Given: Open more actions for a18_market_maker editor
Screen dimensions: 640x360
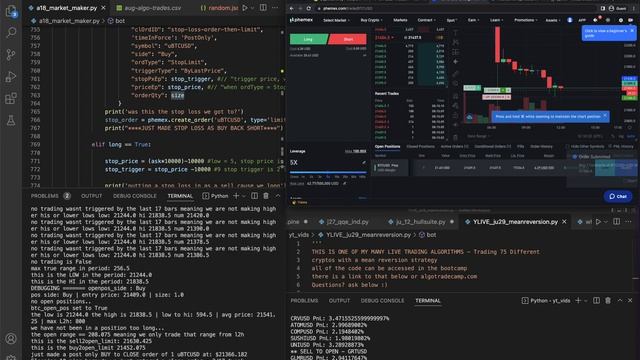Looking at the screenshot, I should point(275,8).
